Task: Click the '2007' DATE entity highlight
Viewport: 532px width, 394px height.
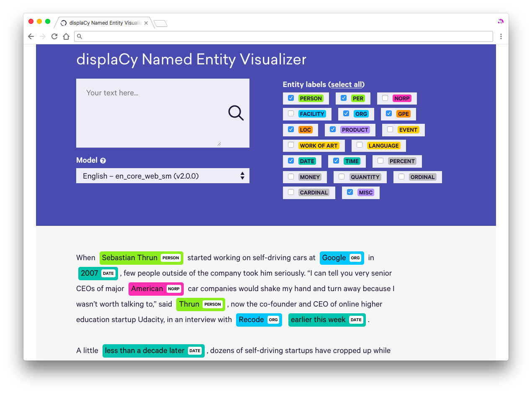Action: pos(98,273)
